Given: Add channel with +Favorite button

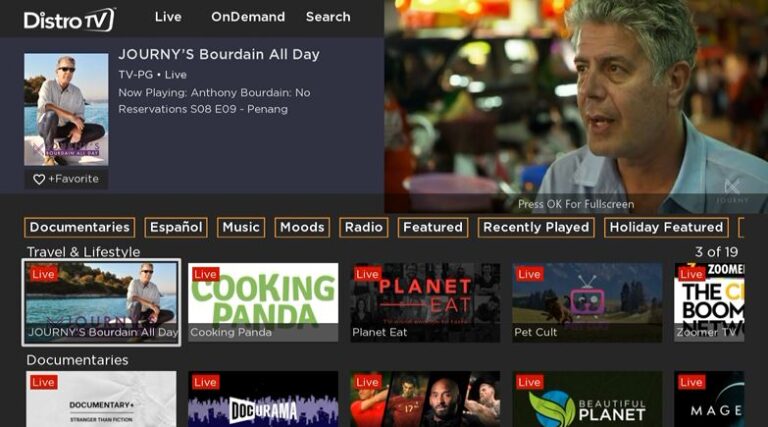Looking at the screenshot, I should [66, 179].
